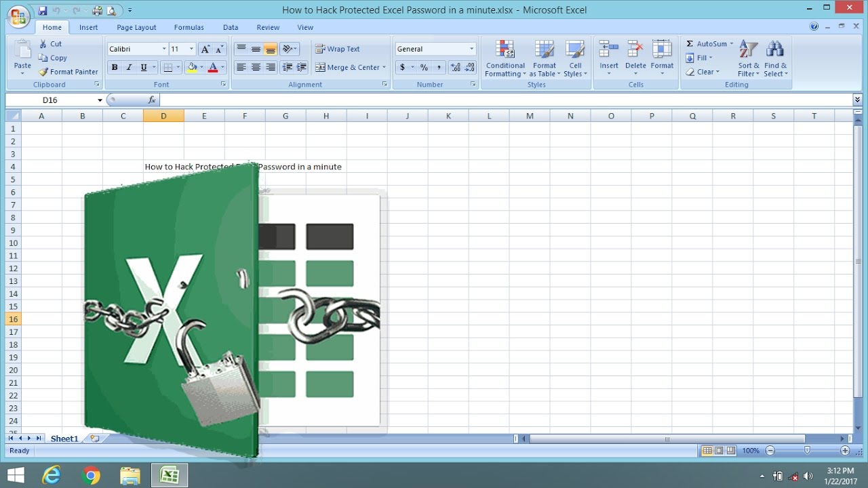The height and width of the screenshot is (488, 868).
Task: Open the Data tab
Action: (231, 27)
